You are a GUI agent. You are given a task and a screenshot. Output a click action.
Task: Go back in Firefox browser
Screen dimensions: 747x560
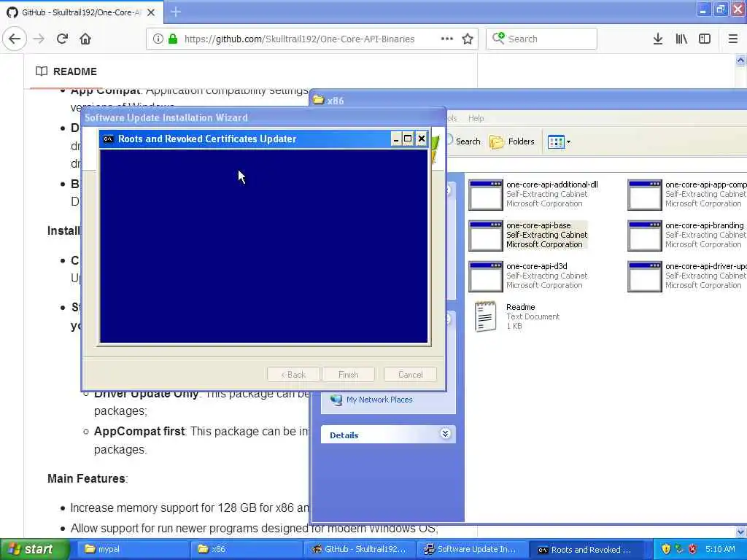(x=15, y=39)
